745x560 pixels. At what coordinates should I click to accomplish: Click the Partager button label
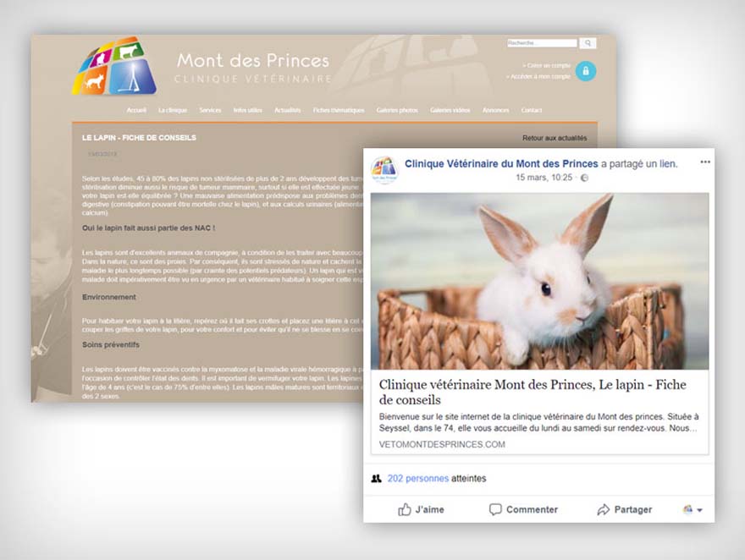[x=633, y=510]
